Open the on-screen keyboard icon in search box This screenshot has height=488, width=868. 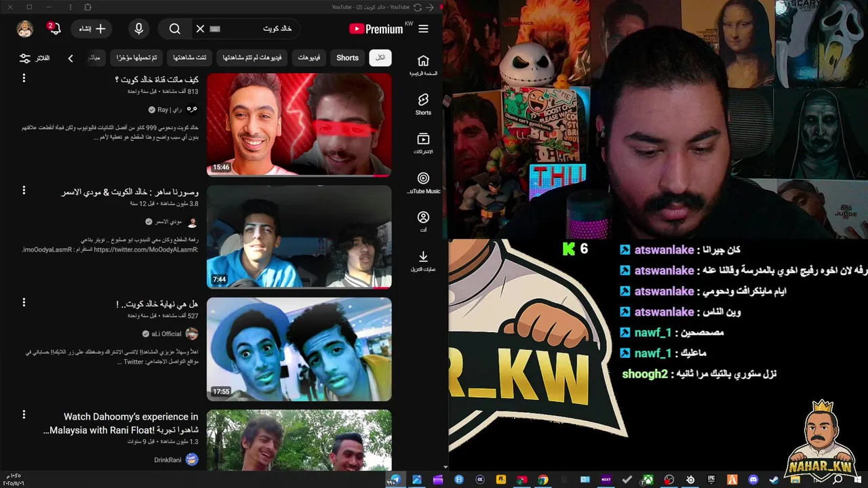tap(215, 28)
